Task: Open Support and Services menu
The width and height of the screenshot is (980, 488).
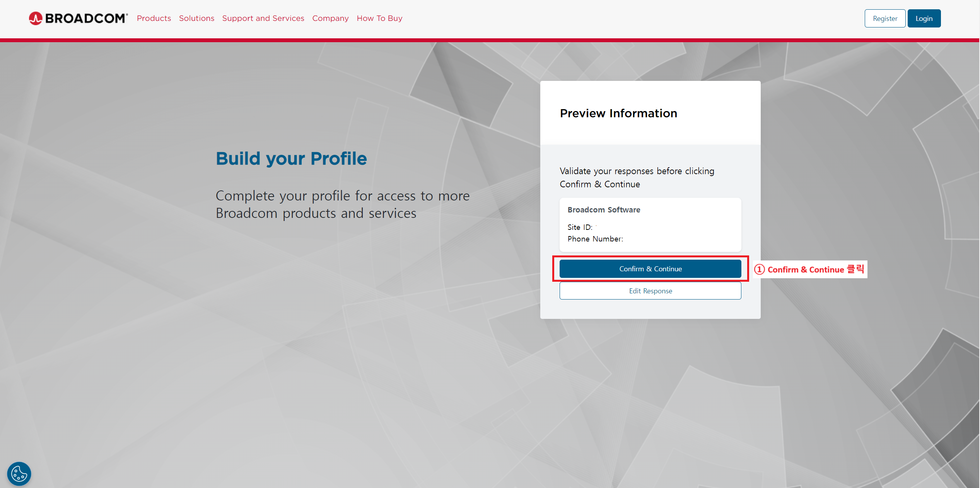Action: pyautogui.click(x=263, y=18)
